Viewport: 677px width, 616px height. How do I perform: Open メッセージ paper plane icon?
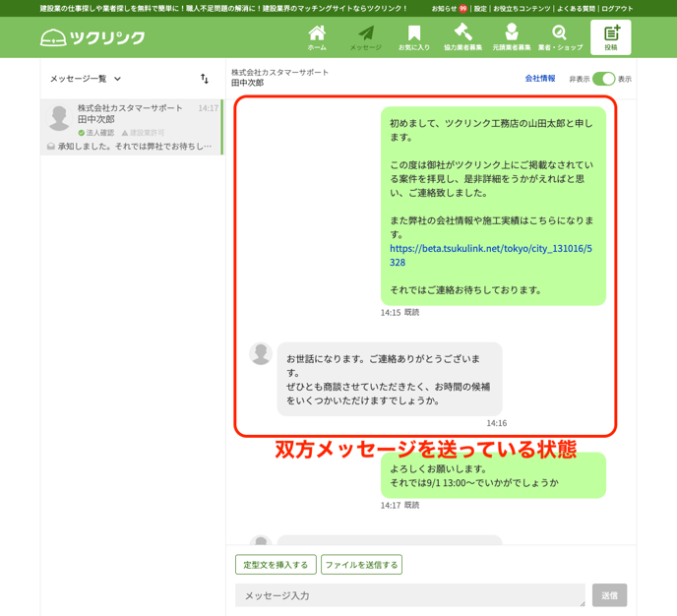366,37
